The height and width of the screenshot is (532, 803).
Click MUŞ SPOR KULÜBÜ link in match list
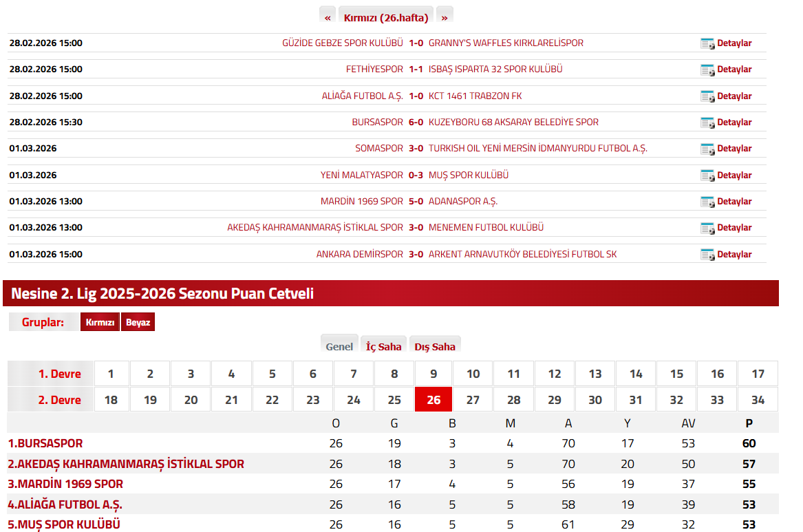468,175
